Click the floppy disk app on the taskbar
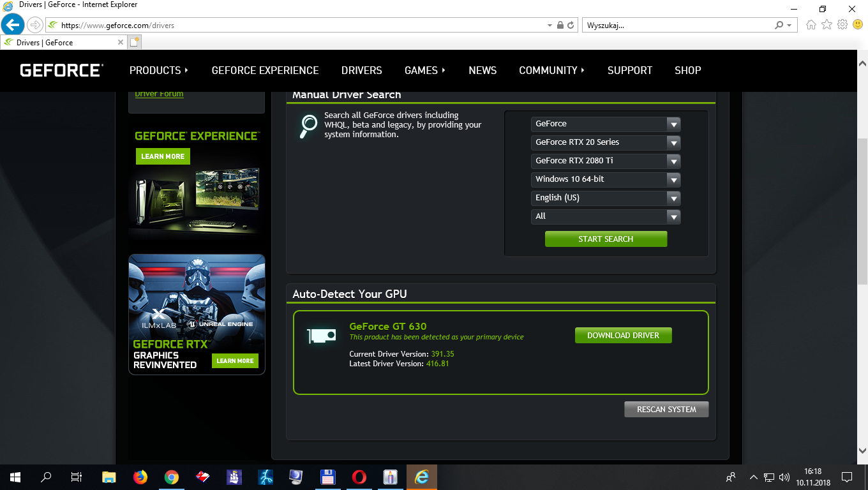Viewport: 868px width, 490px height. pos(328,477)
